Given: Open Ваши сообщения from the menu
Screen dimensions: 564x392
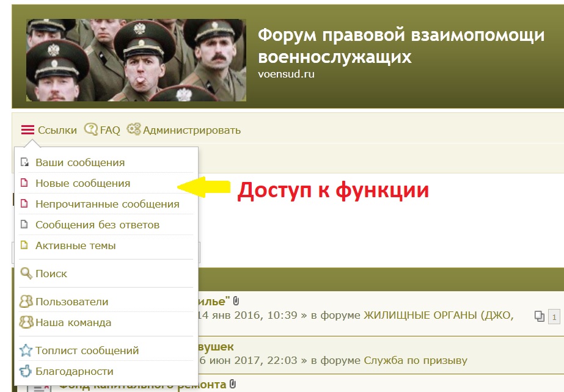Looking at the screenshot, I should pos(80,163).
